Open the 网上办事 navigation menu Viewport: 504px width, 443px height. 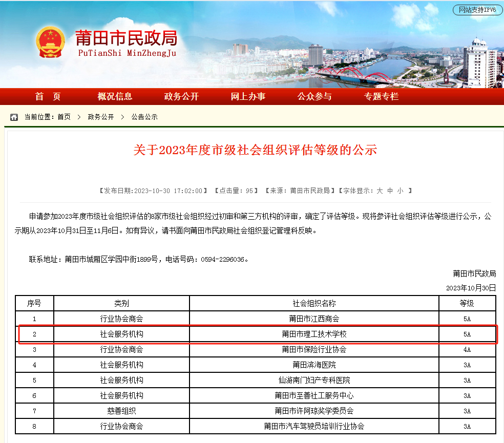(248, 96)
